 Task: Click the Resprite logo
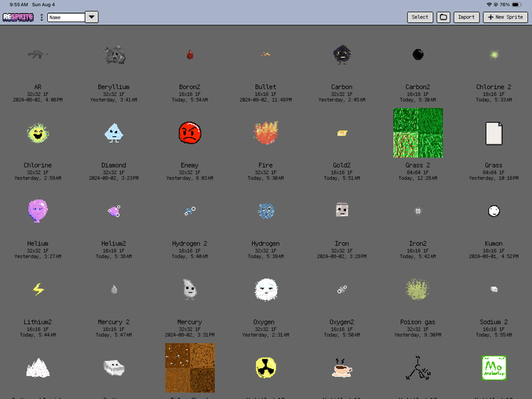[18, 17]
